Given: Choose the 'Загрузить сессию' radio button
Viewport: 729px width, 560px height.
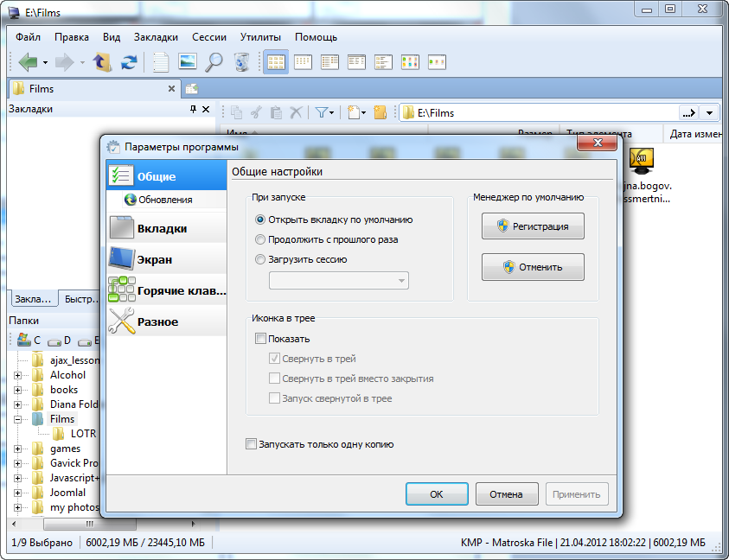Looking at the screenshot, I should 260,259.
